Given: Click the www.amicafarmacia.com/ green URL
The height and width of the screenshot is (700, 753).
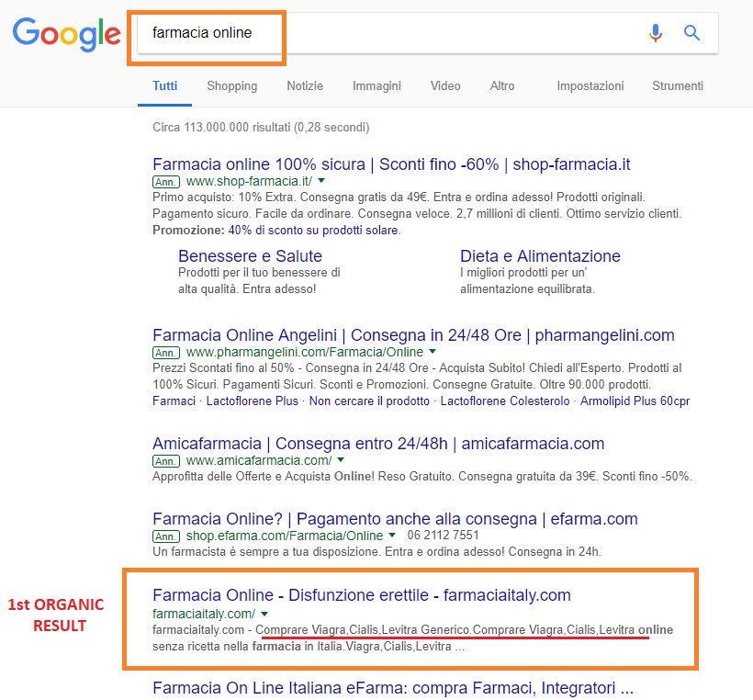Looking at the screenshot, I should tap(259, 460).
